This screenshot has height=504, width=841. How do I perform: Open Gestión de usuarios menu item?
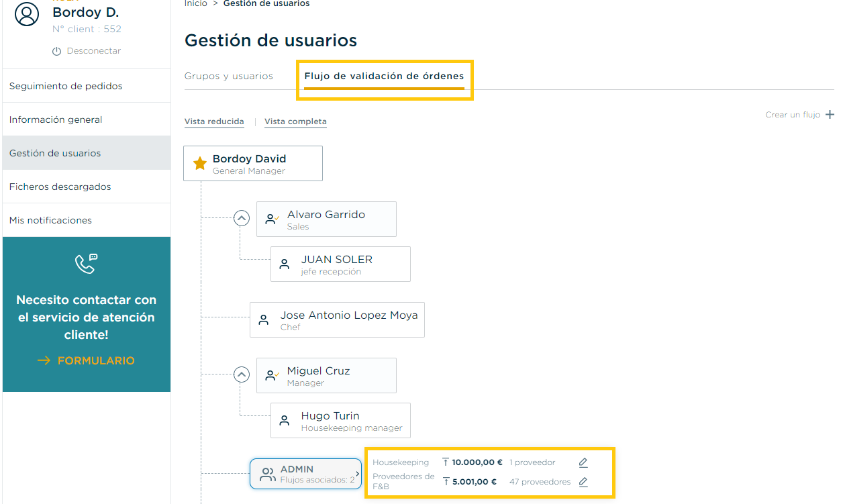click(x=87, y=153)
